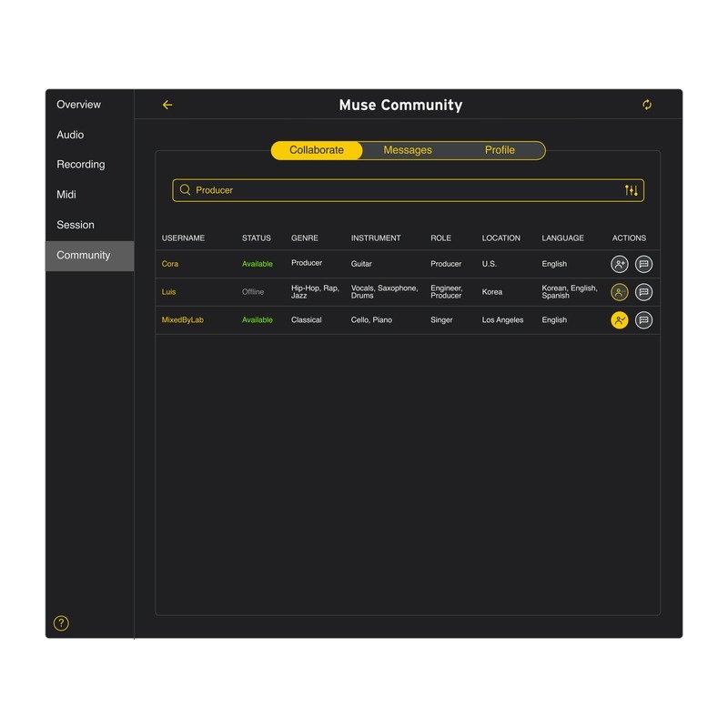Message Cora with chat icon
Image resolution: width=728 pixels, height=728 pixels.
coord(643,264)
